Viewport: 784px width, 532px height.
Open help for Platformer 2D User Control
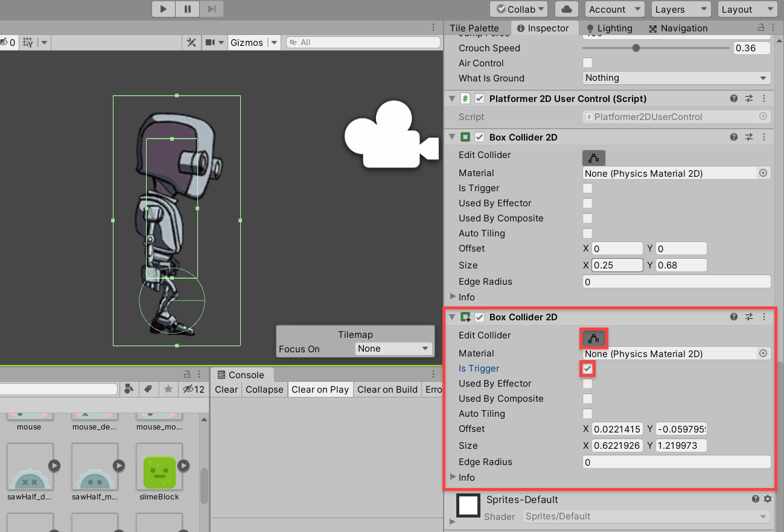[733, 98]
